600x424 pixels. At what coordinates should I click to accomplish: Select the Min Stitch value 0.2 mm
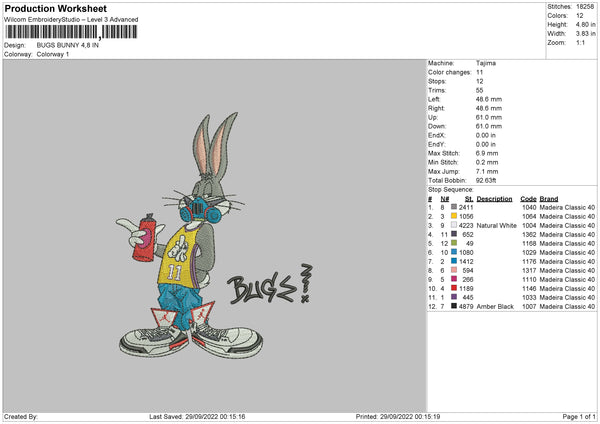(x=487, y=162)
